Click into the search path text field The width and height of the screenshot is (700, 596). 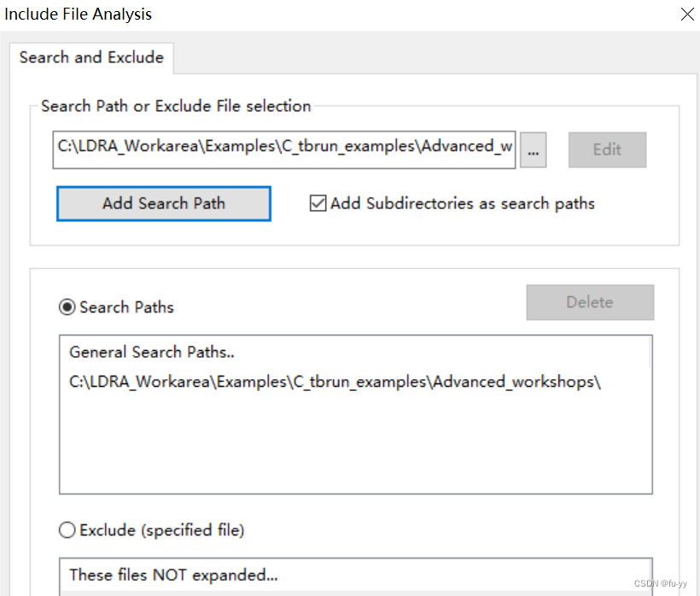coord(283,147)
